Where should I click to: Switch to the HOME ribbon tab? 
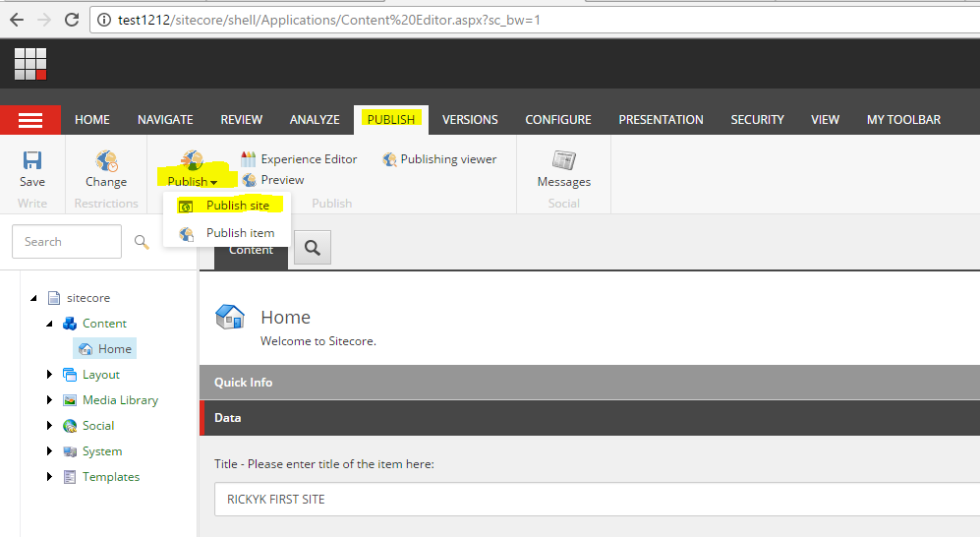(91, 119)
